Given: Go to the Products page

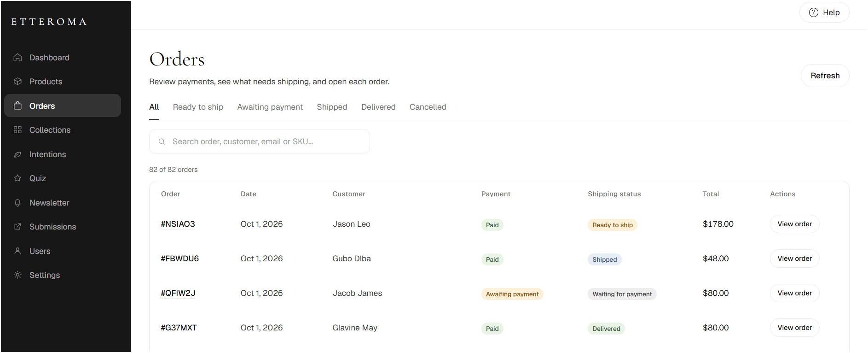Looking at the screenshot, I should (63, 82).
